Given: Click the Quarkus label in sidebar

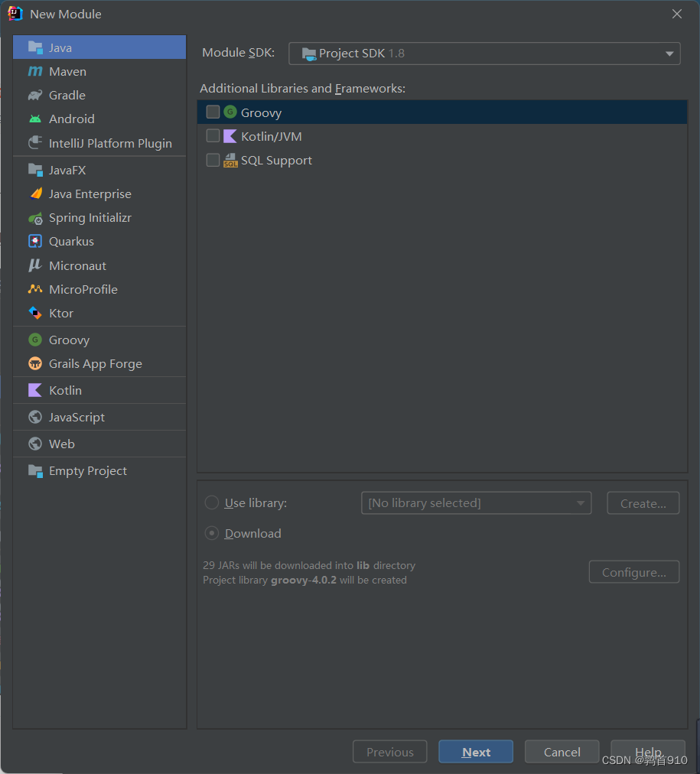Looking at the screenshot, I should (72, 242).
